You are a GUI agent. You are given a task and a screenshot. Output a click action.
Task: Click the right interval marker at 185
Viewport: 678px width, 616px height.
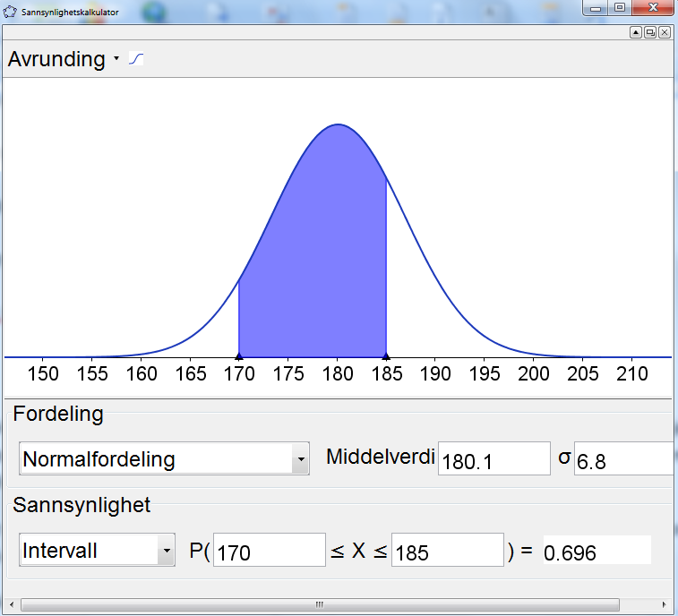point(386,356)
